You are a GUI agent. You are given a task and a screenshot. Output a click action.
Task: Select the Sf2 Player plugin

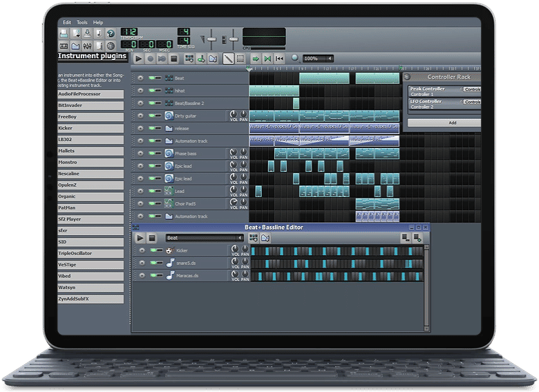(x=91, y=219)
